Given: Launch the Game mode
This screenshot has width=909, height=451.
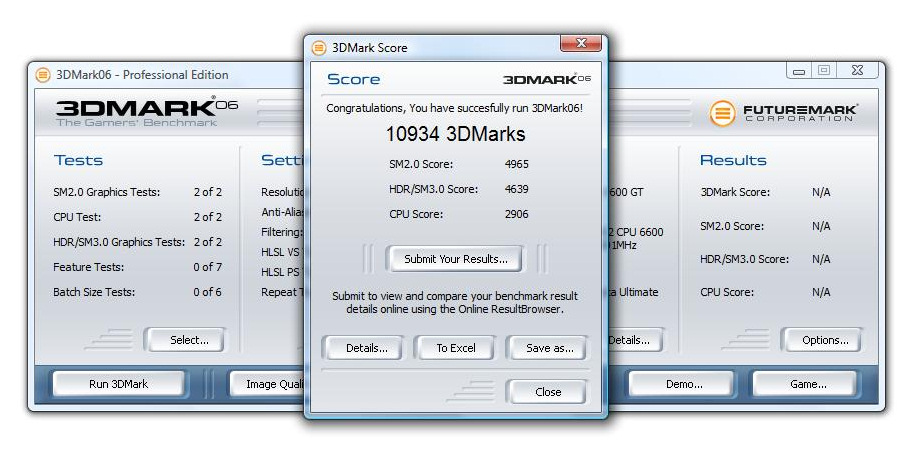Looking at the screenshot, I should 807,384.
